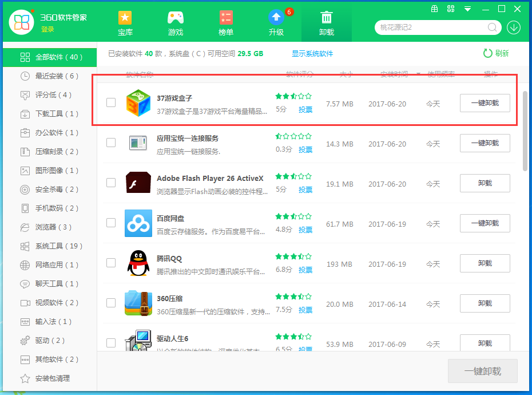Rate 驱动人生6 using its star rating
This screenshot has width=532, height=395.
[293, 337]
